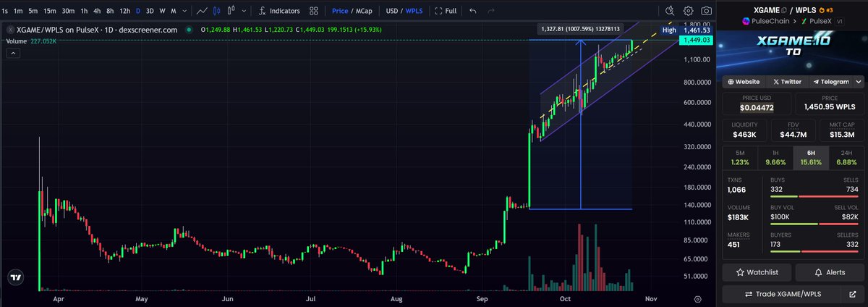Open chart settings gear icon

coord(688,11)
